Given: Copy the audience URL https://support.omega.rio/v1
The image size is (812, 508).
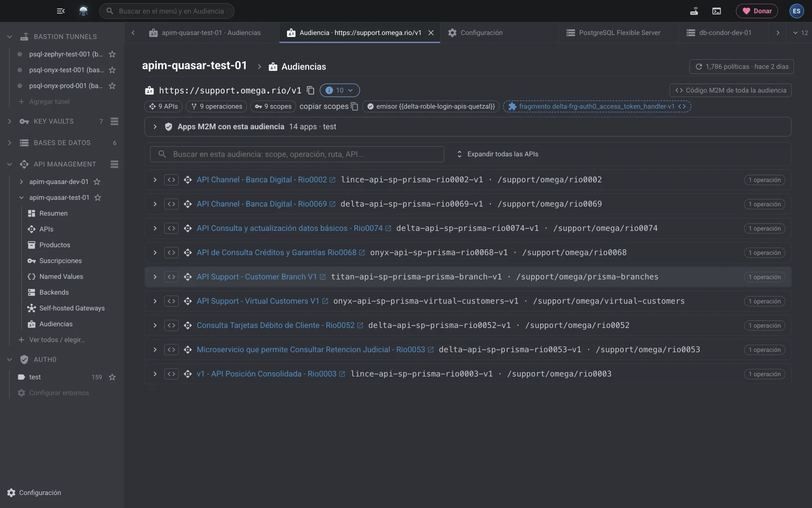Looking at the screenshot, I should 311,90.
